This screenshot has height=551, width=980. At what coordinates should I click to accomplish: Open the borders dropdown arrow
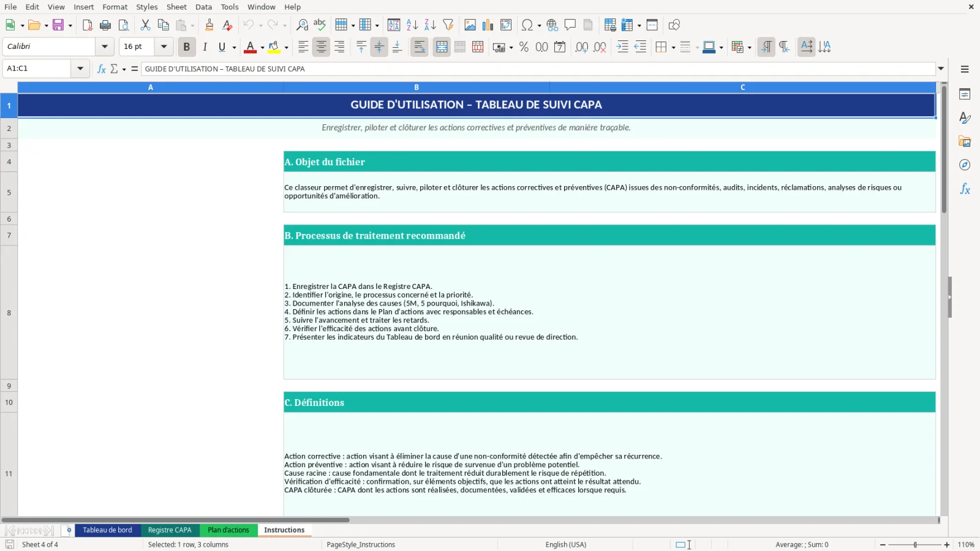[x=673, y=48]
